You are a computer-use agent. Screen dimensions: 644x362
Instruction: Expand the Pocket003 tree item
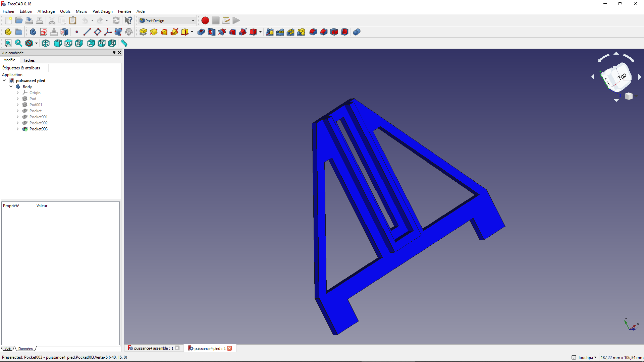coord(18,129)
